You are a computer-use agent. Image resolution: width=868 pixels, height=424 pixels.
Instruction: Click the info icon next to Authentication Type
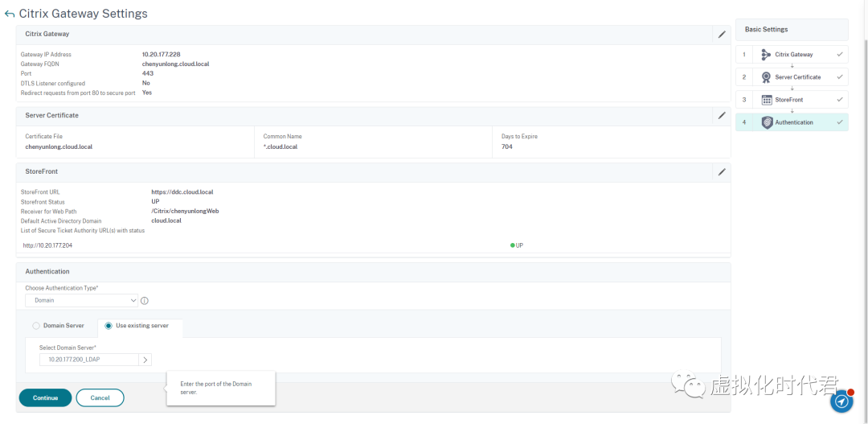(145, 300)
